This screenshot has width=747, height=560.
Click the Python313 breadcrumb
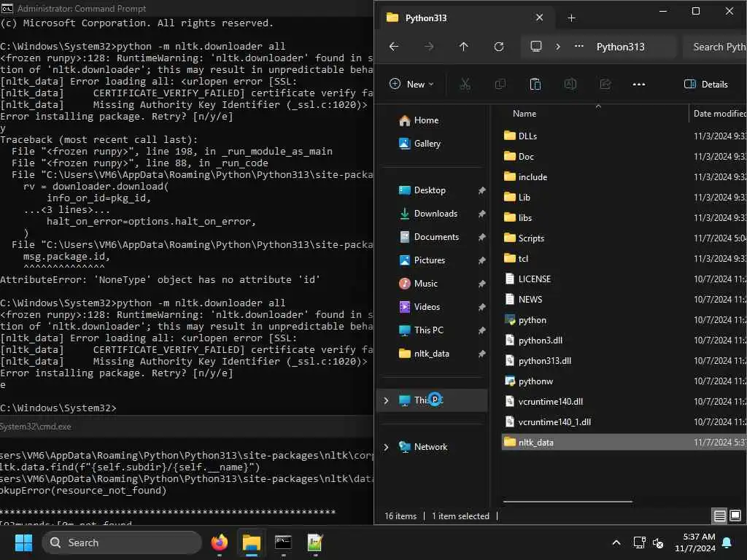(x=620, y=47)
